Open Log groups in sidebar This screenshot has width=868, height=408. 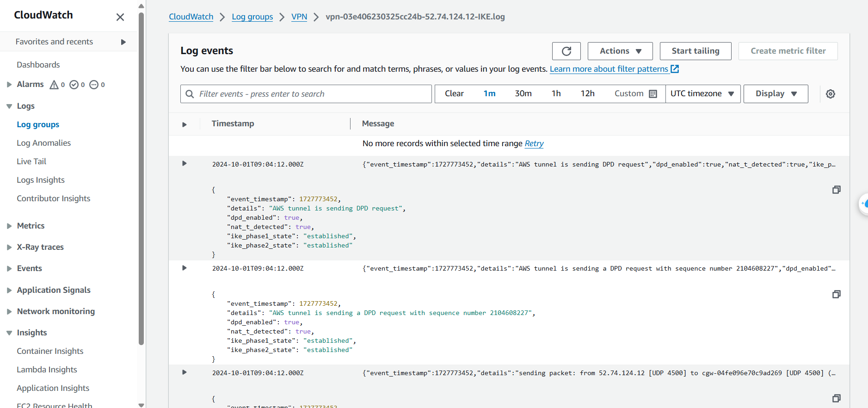(38, 124)
